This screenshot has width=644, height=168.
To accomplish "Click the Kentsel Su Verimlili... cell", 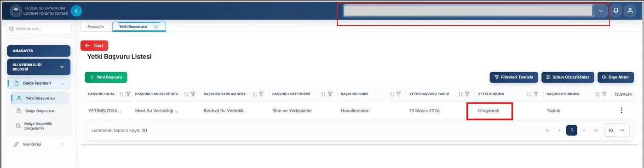I will point(225,111).
